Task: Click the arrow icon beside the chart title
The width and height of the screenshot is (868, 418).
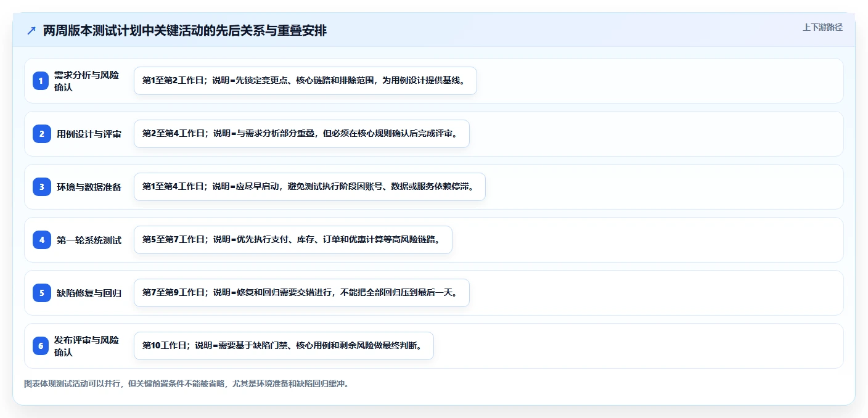Action: 31,31
